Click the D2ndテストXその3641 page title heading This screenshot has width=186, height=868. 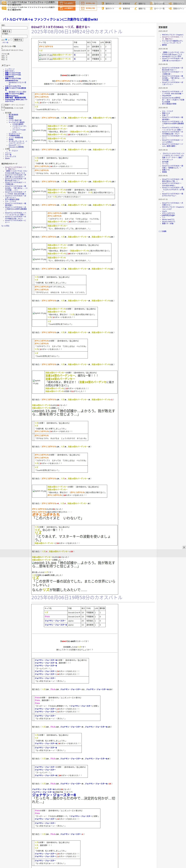(61, 27)
